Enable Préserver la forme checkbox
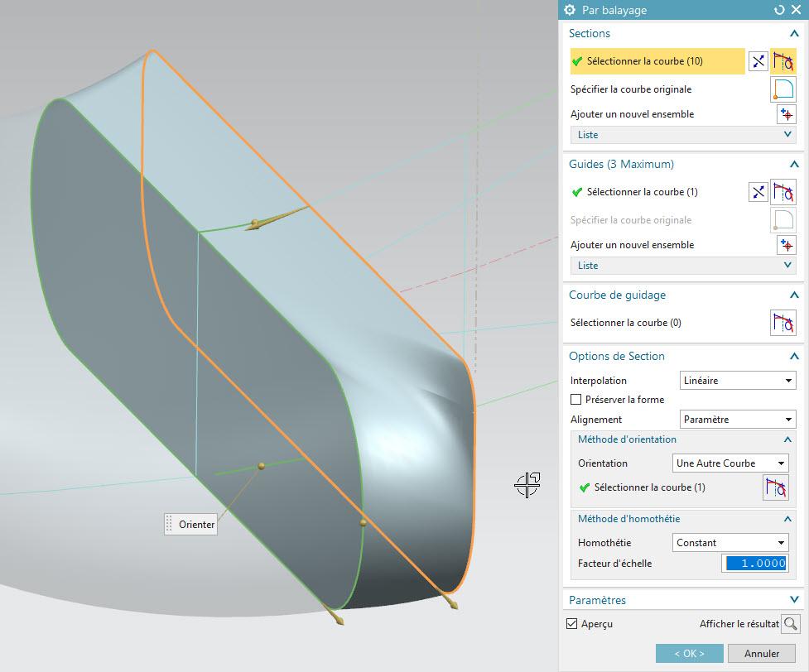 [576, 400]
